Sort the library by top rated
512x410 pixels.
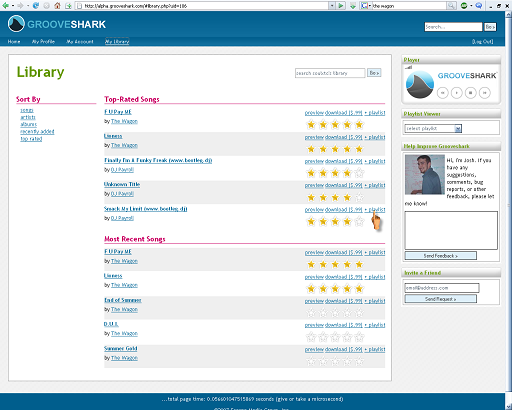[31, 139]
